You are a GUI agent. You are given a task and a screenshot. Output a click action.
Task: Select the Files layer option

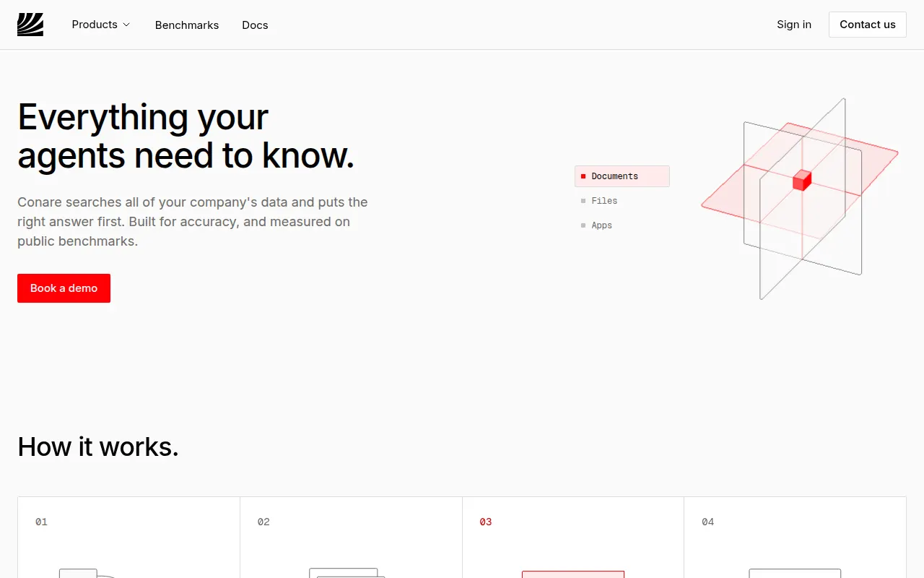pyautogui.click(x=622, y=201)
